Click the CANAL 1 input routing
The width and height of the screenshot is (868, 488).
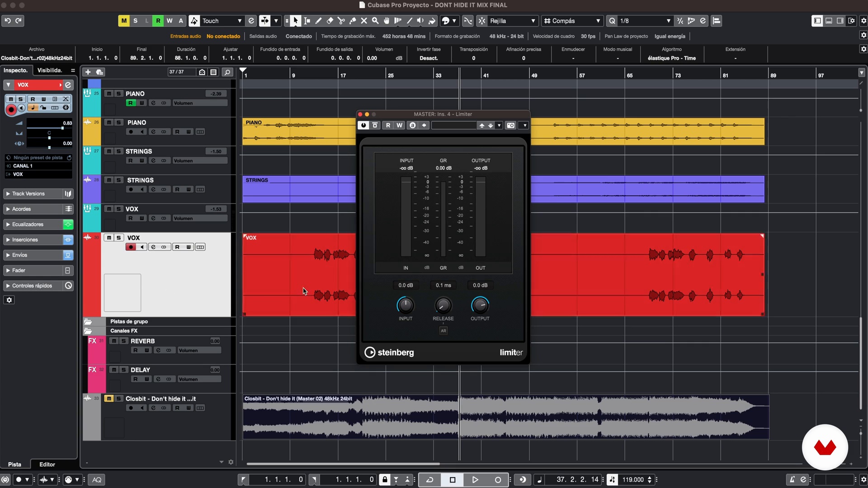coord(38,166)
